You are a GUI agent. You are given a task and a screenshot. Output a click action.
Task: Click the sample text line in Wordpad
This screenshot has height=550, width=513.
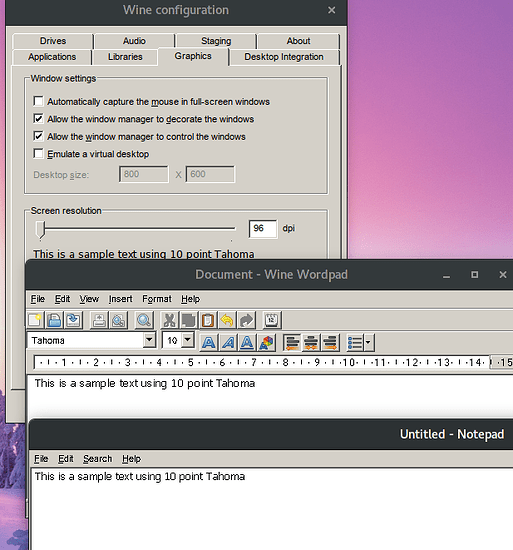click(144, 383)
